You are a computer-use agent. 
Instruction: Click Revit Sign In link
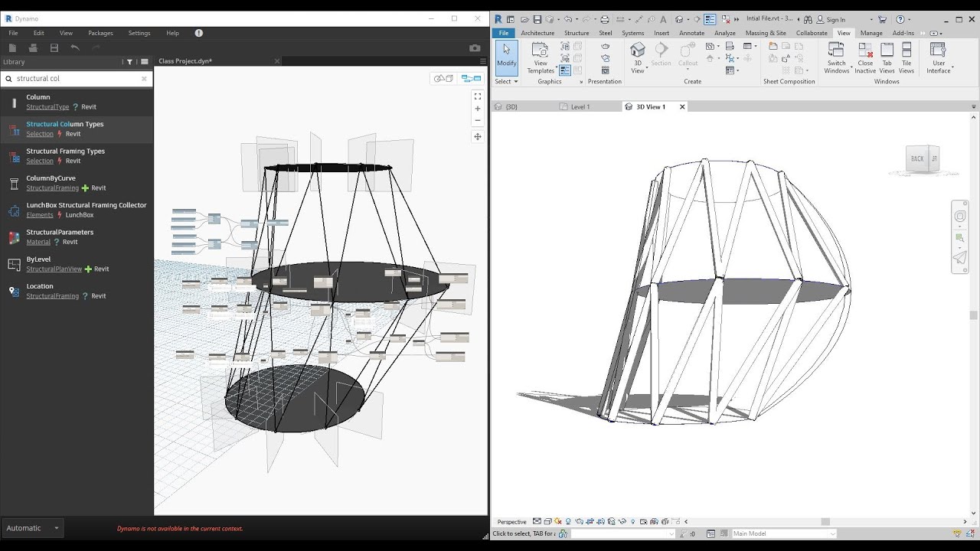836,20
